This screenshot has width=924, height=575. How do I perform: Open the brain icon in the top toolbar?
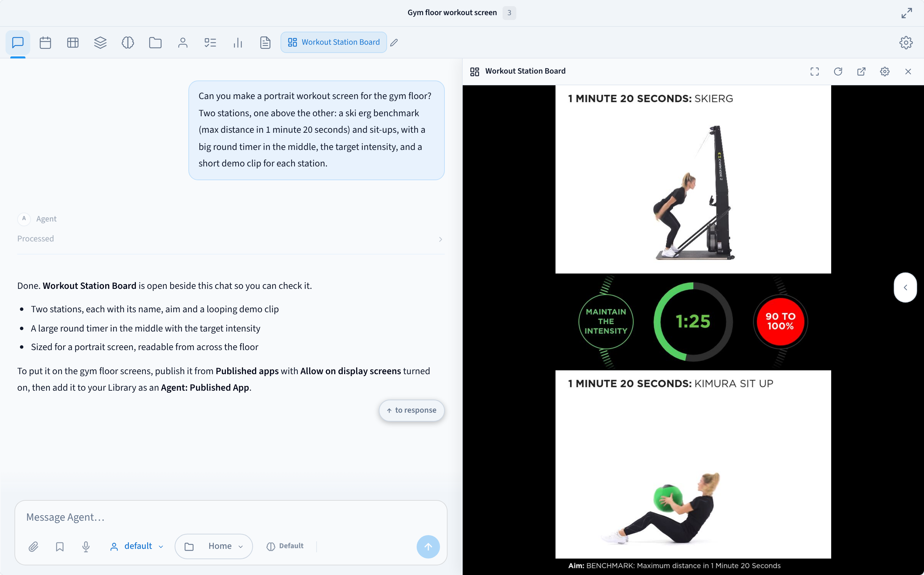coord(128,42)
